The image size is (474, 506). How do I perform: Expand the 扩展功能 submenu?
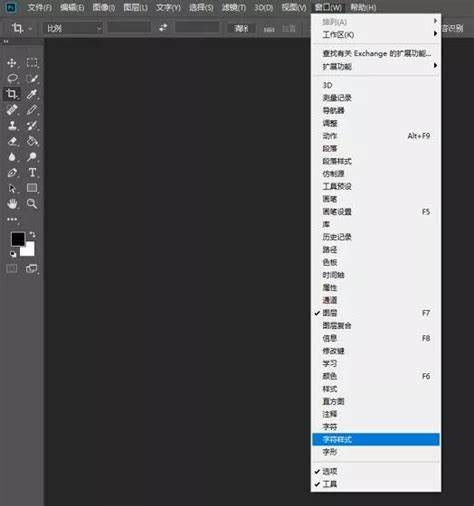[375, 66]
